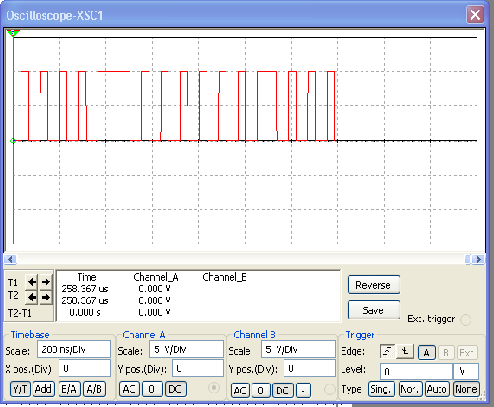Select Auto trigger type

pos(437,389)
